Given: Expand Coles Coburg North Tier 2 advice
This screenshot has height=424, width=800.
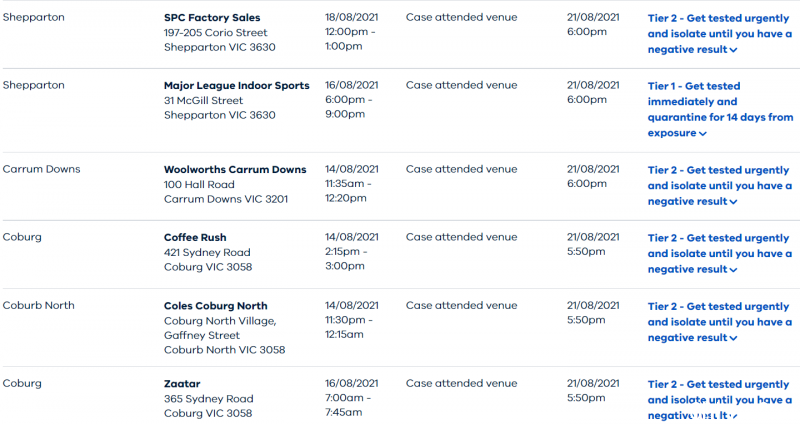Looking at the screenshot, I should coord(719,322).
